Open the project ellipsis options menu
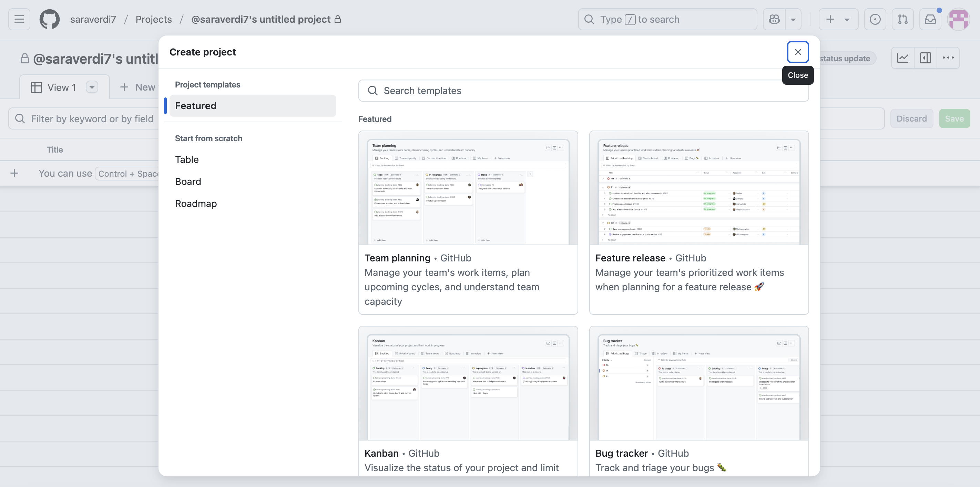The image size is (980, 487). click(948, 58)
